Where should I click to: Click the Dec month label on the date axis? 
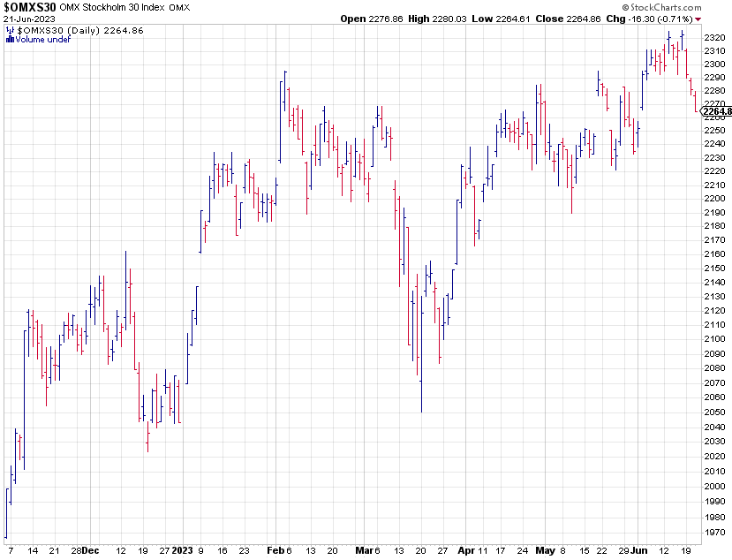tap(91, 550)
